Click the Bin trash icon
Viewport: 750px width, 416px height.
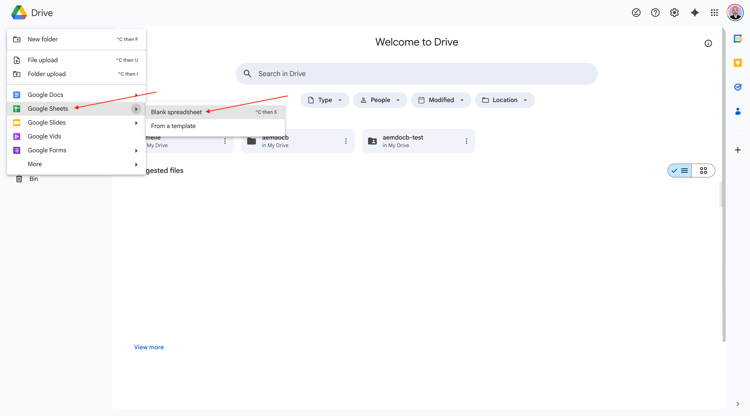click(19, 179)
